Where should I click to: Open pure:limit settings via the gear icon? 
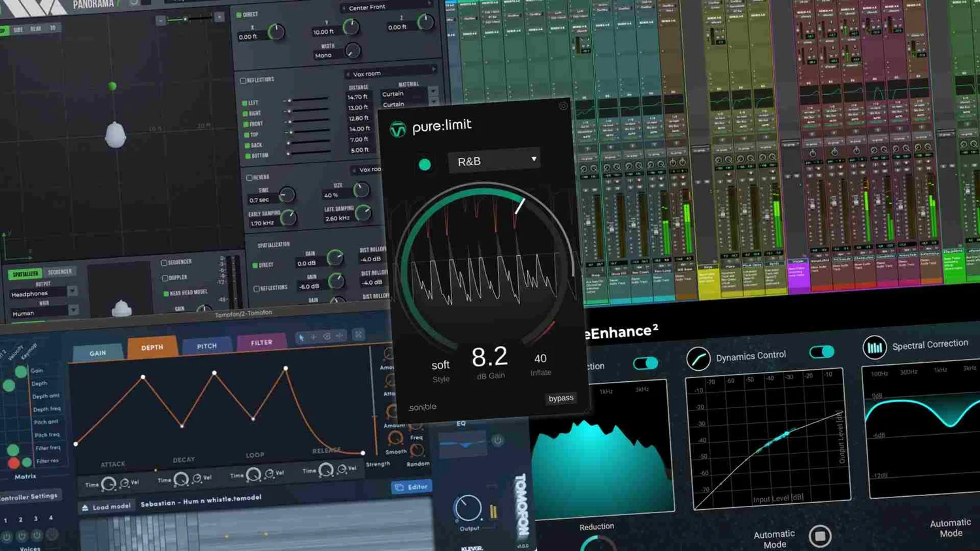click(x=563, y=105)
